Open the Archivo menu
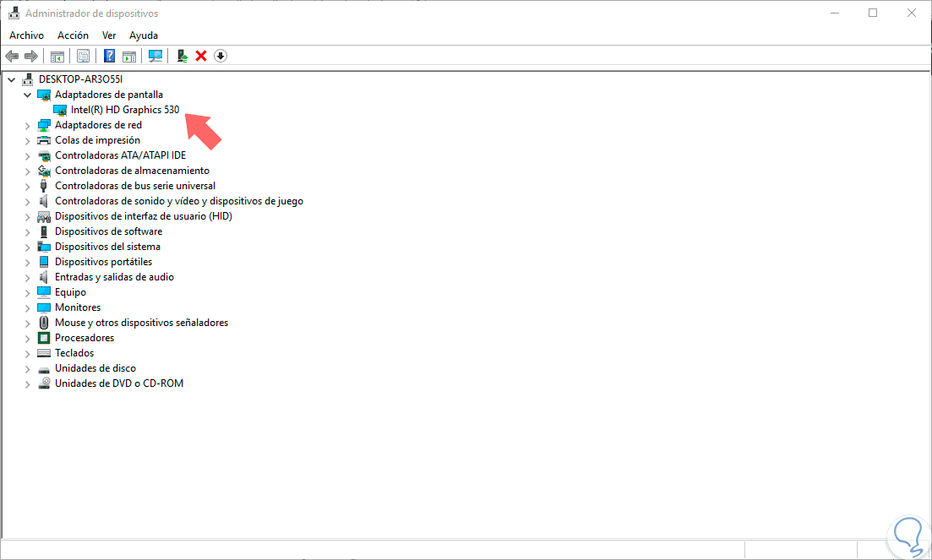This screenshot has height=560, width=932. click(x=27, y=35)
